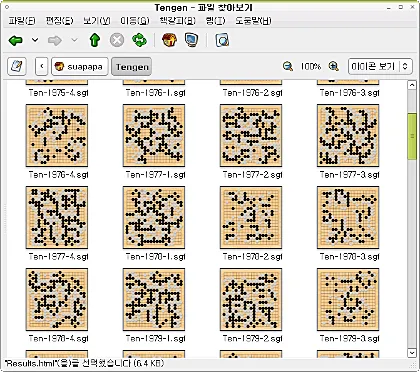Go up one folder with the green up arrow

click(95, 41)
